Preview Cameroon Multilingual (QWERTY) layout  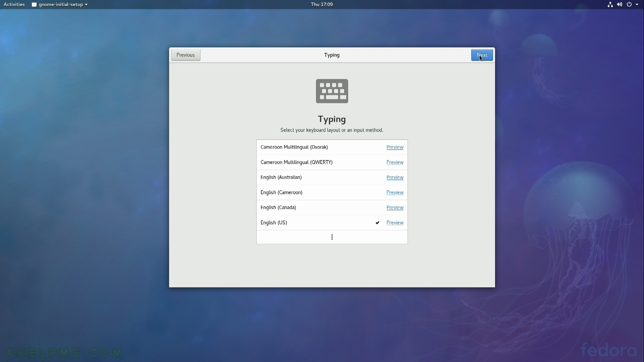[x=395, y=162]
